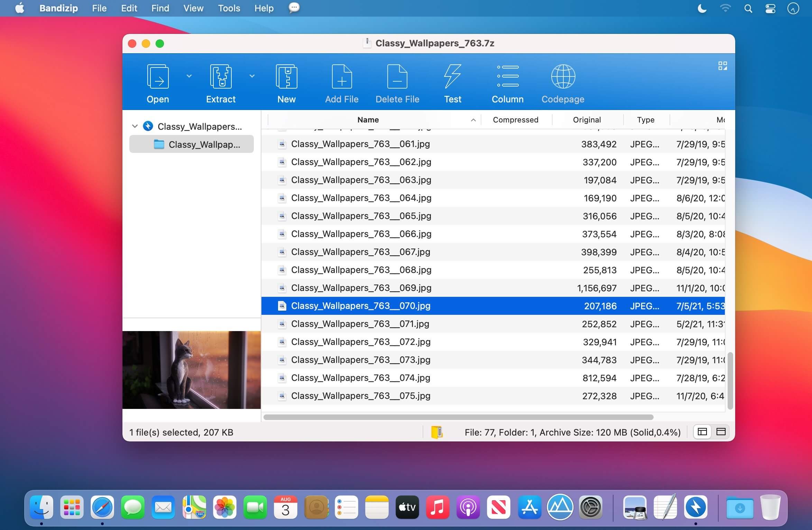Toggle the side panel layout view button
Screen dimensions: 812x530
pos(702,432)
